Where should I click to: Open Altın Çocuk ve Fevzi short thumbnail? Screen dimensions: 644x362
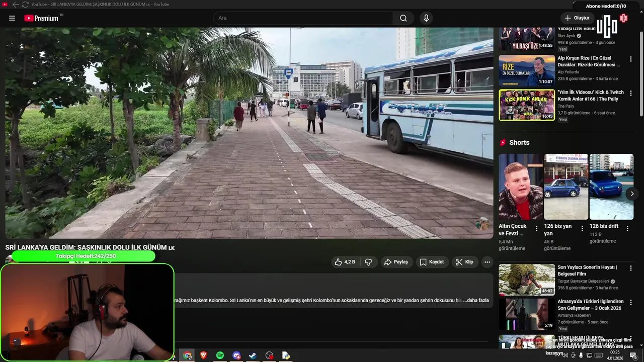point(521,187)
